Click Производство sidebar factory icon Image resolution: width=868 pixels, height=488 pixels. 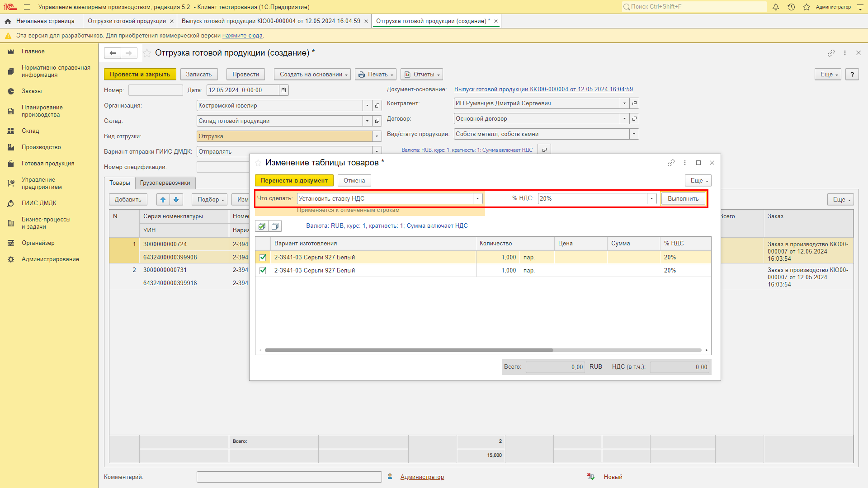tap(11, 147)
